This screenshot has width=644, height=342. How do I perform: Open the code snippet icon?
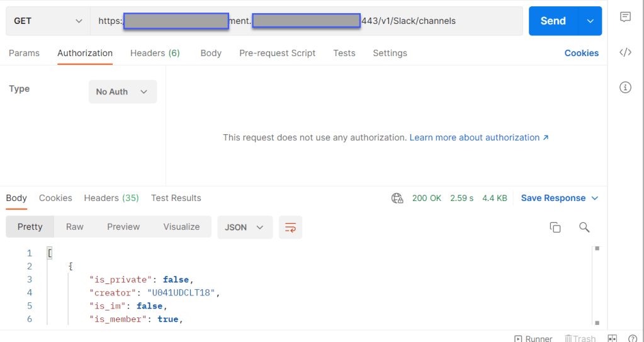[625, 52]
